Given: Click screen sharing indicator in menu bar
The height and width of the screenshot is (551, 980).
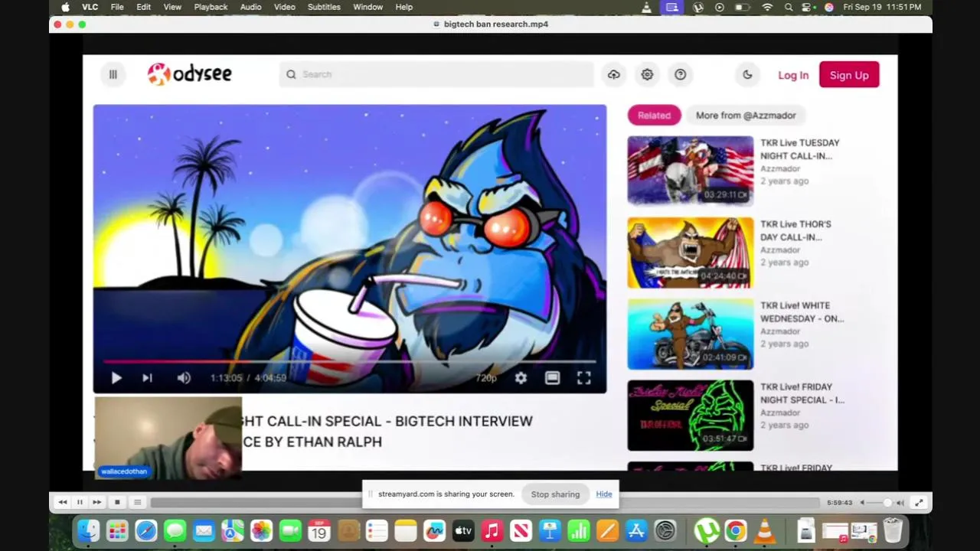Looking at the screenshot, I should pyautogui.click(x=672, y=7).
